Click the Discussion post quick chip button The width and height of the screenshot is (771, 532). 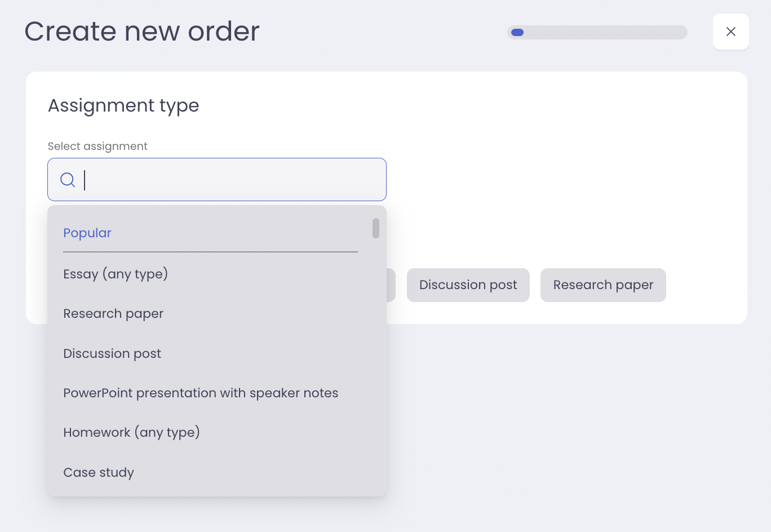pyautogui.click(x=468, y=285)
